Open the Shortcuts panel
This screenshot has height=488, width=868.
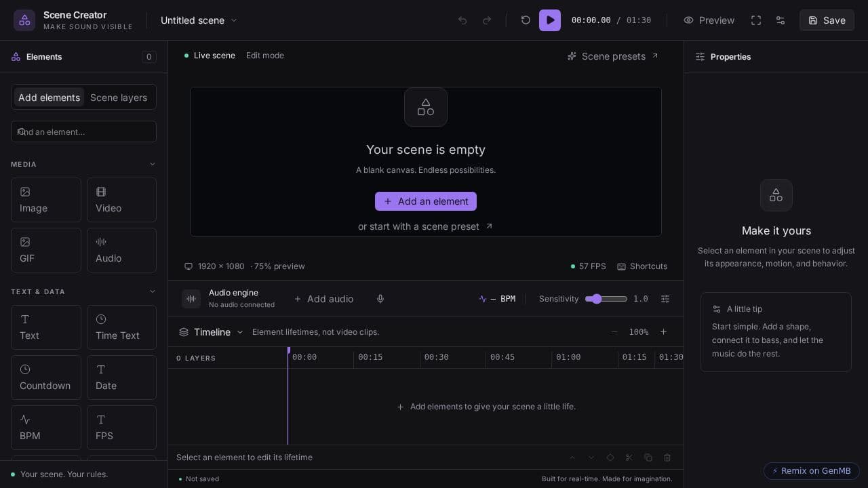[642, 266]
